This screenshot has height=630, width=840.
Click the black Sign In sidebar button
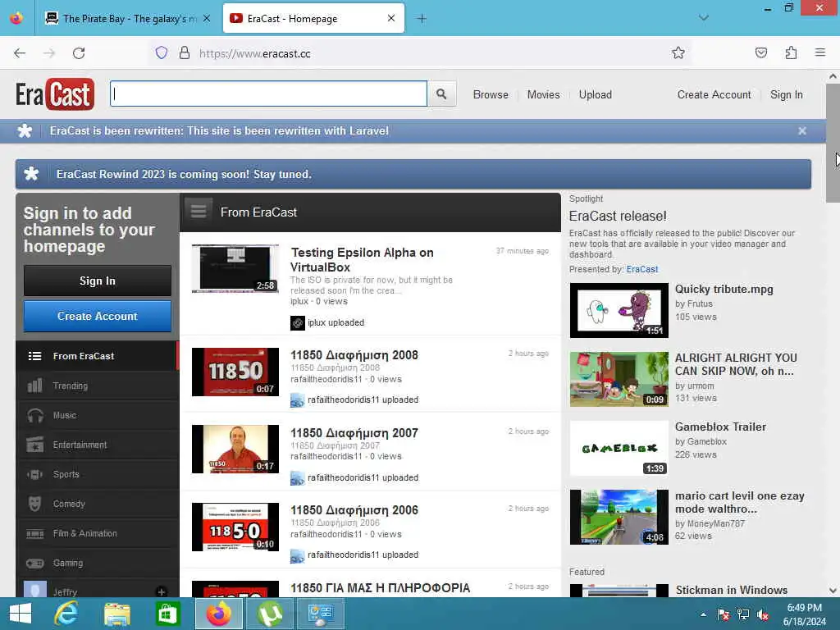click(98, 281)
